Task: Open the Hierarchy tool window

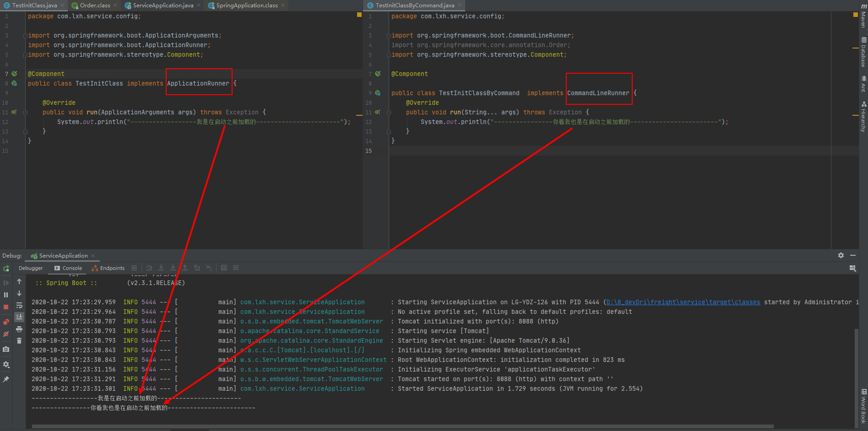Action: 863,117
